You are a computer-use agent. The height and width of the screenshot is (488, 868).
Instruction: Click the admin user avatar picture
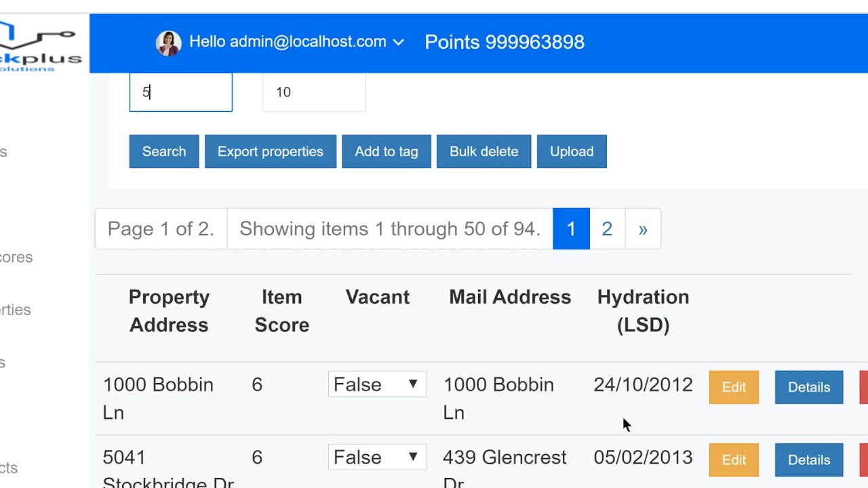point(168,43)
